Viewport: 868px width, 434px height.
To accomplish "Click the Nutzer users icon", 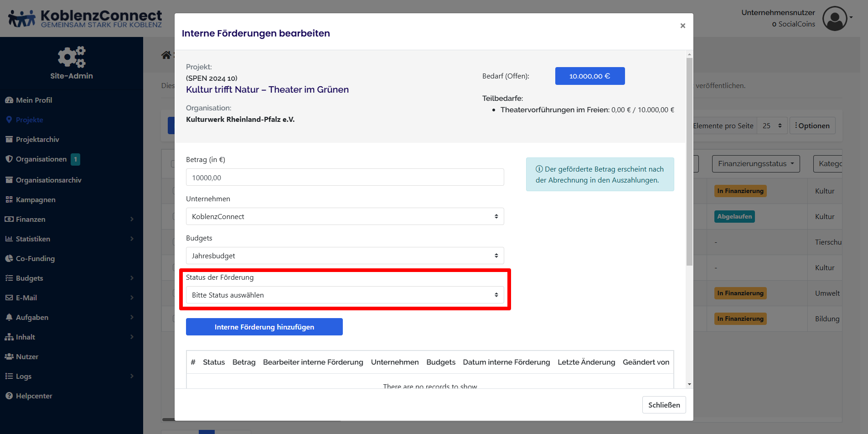I will click(x=9, y=356).
